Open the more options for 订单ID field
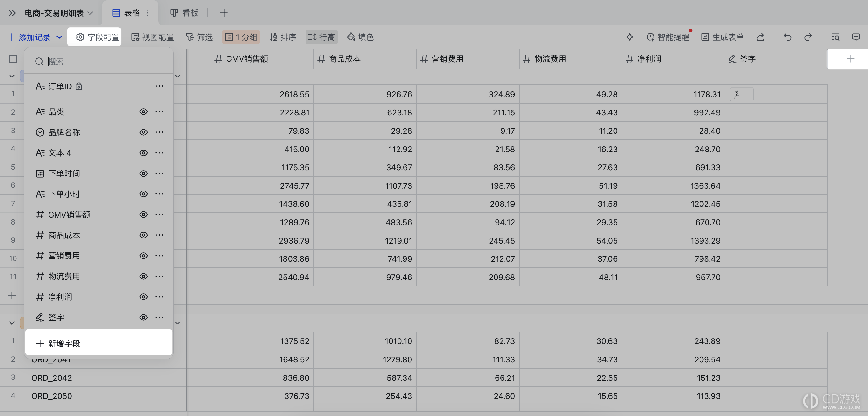The height and width of the screenshot is (416, 868). (x=159, y=86)
